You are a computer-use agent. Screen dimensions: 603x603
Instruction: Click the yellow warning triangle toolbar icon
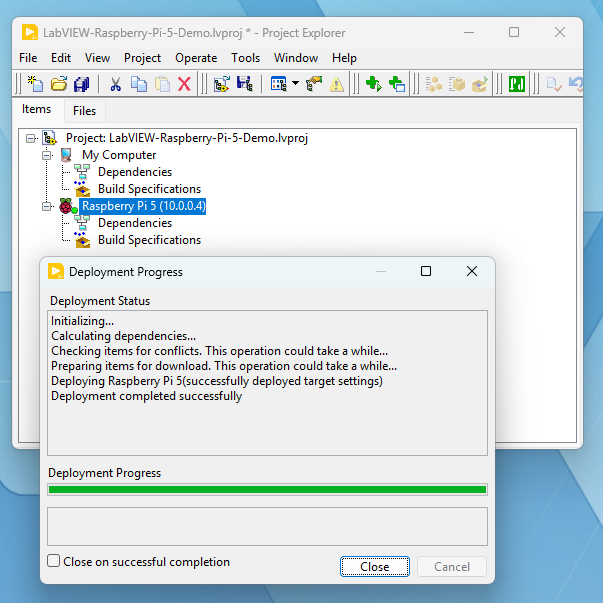tap(337, 84)
